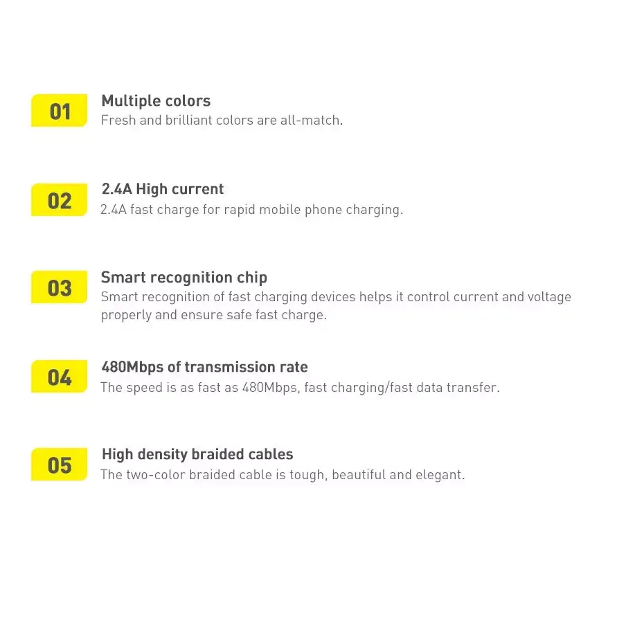Select the yellow 05 number badge
This screenshot has width=644, height=644.
tap(59, 464)
